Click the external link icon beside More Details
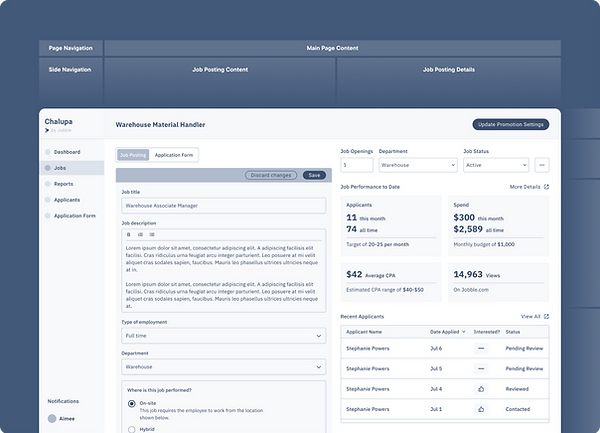Viewport: 600px width, 433px height. pyautogui.click(x=546, y=187)
